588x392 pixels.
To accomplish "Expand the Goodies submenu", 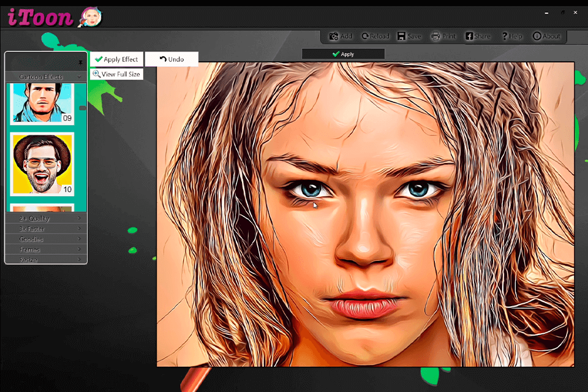I will [45, 239].
